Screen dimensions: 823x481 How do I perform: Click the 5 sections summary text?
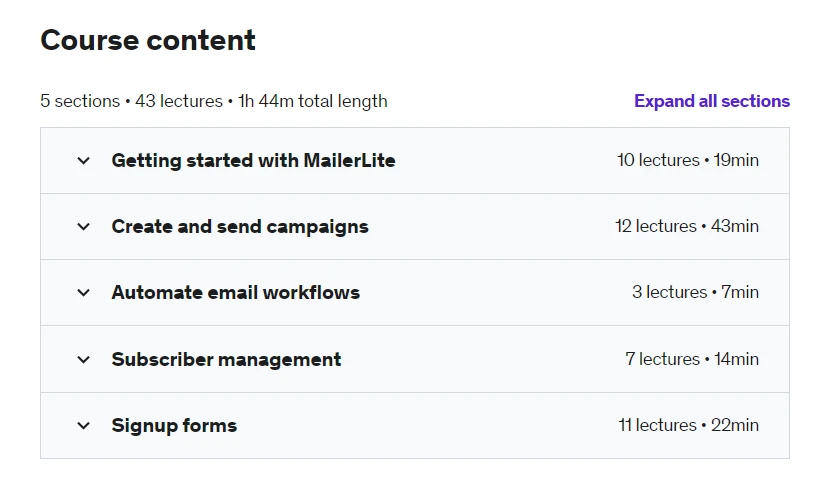[80, 101]
